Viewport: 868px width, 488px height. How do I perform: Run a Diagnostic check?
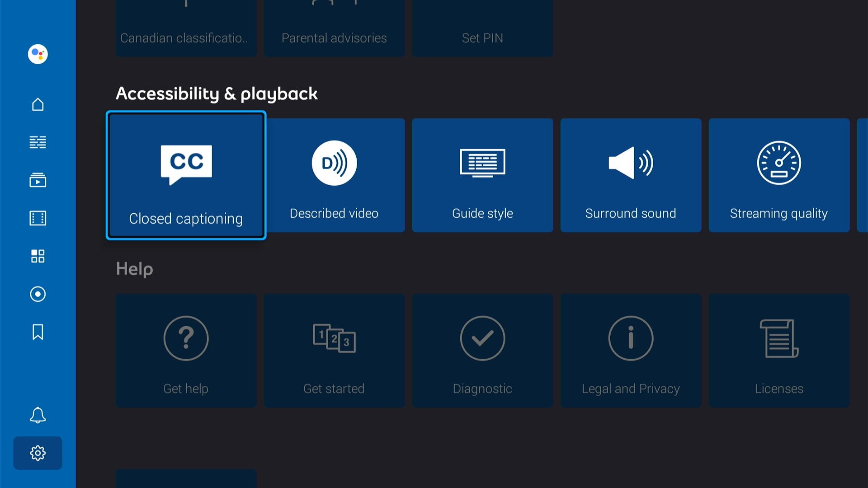pos(482,351)
